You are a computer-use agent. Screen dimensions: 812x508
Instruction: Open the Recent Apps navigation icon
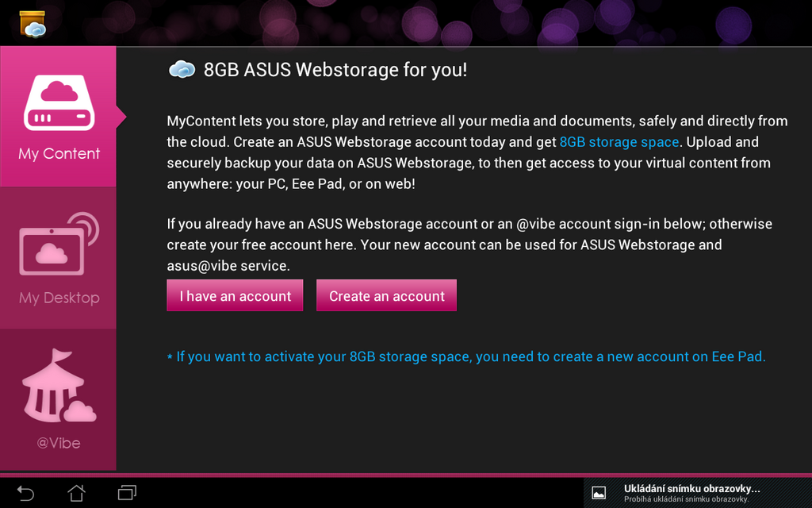click(128, 493)
